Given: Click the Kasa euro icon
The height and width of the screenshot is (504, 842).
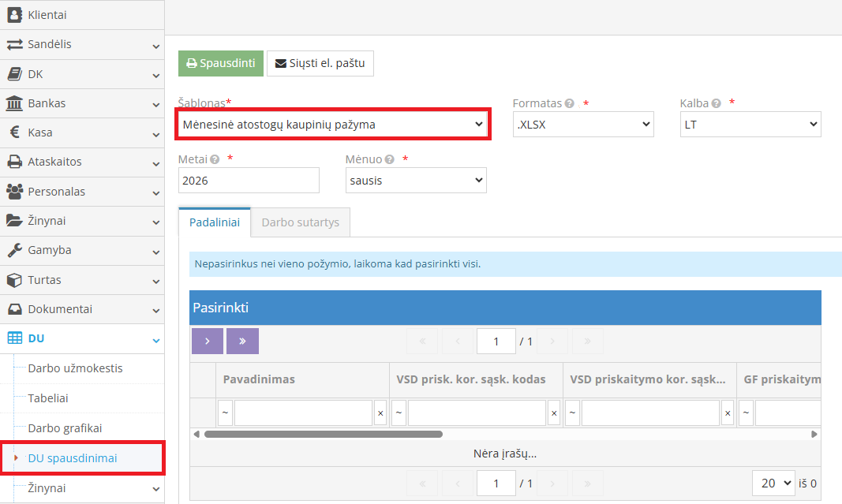Looking at the screenshot, I should [14, 133].
